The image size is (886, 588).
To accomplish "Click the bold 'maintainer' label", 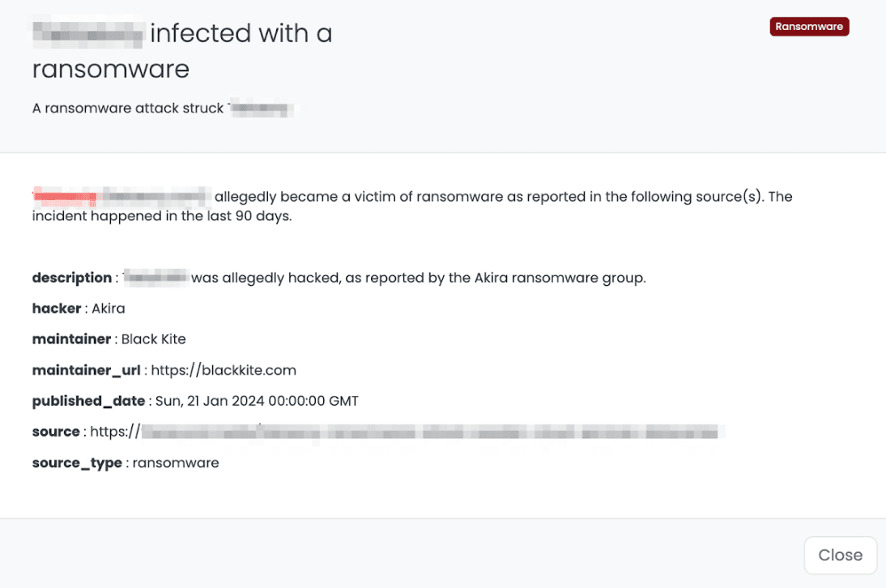I will tap(71, 339).
